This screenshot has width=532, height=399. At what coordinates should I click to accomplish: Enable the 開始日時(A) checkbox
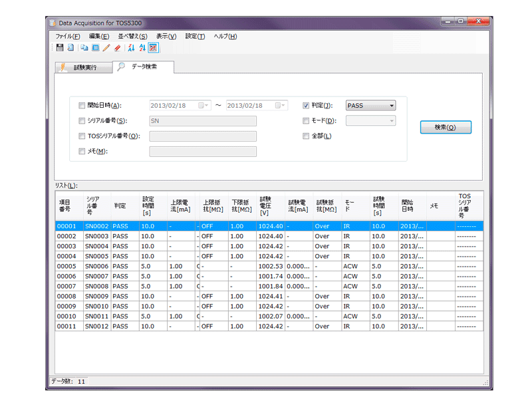click(x=82, y=106)
